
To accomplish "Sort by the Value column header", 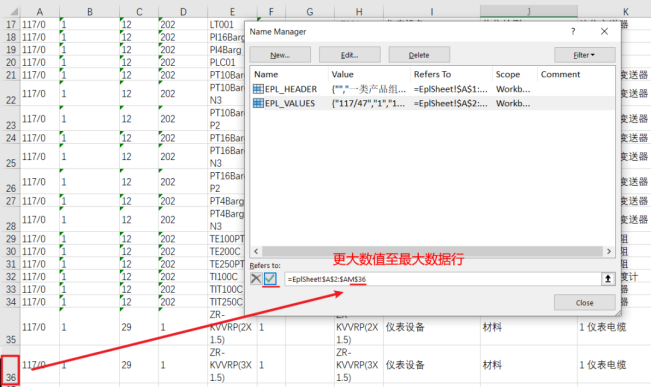I will pos(369,74).
